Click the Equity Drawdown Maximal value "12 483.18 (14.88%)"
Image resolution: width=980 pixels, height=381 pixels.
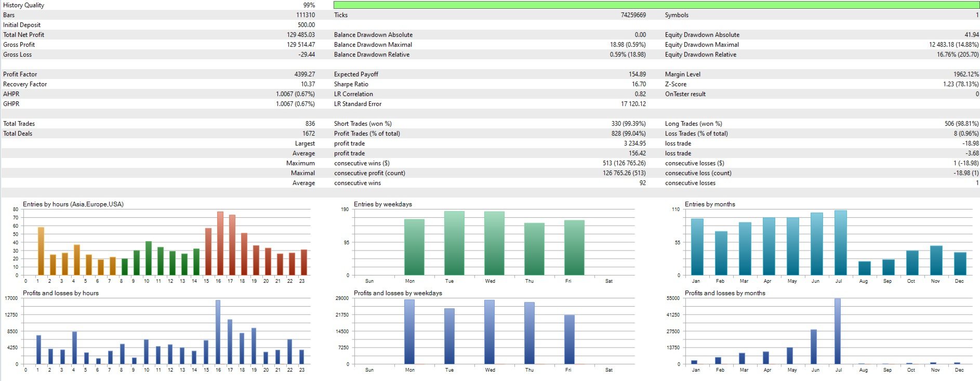(x=954, y=45)
